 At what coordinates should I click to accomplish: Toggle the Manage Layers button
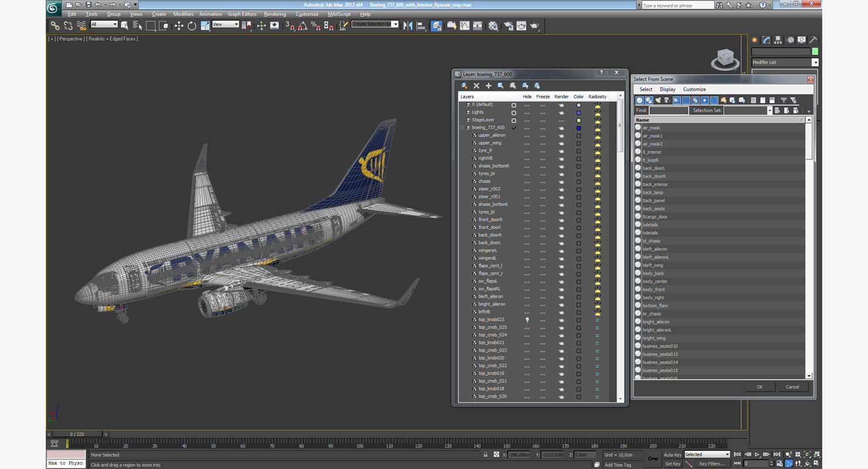pos(436,26)
